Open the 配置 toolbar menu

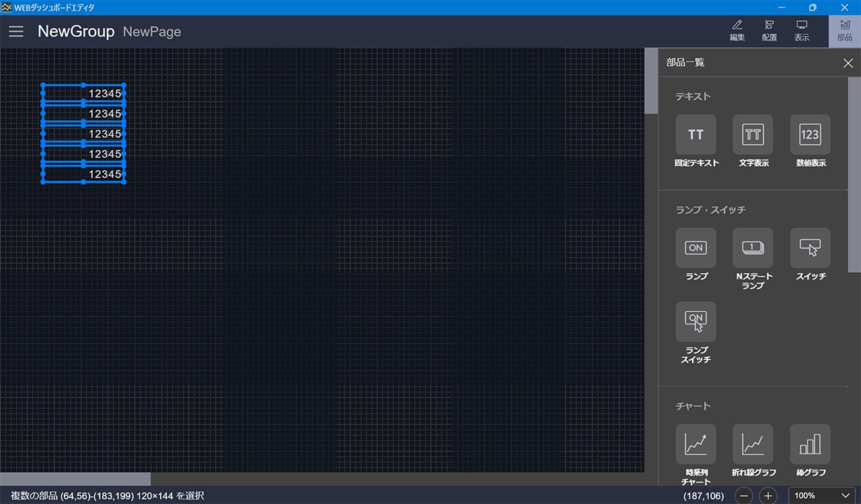tap(770, 31)
